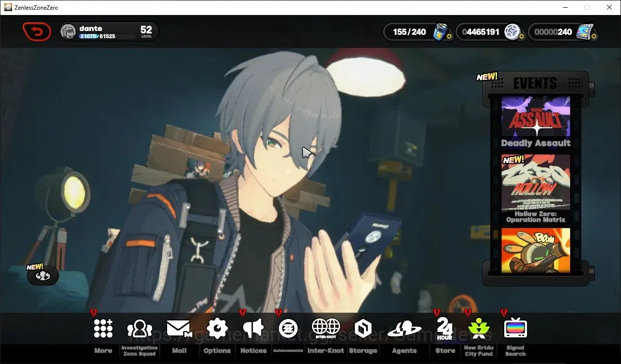
Task: Open the Deadly Assault event
Action: point(536,121)
